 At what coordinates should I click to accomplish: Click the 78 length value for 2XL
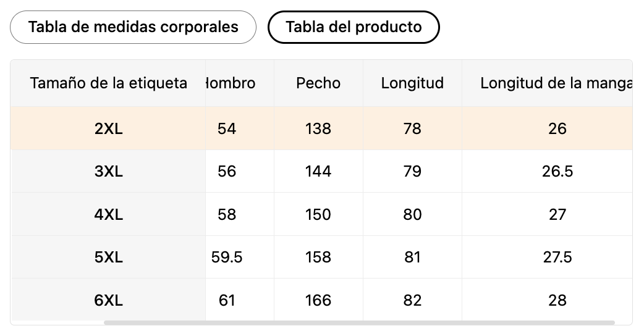(412, 128)
